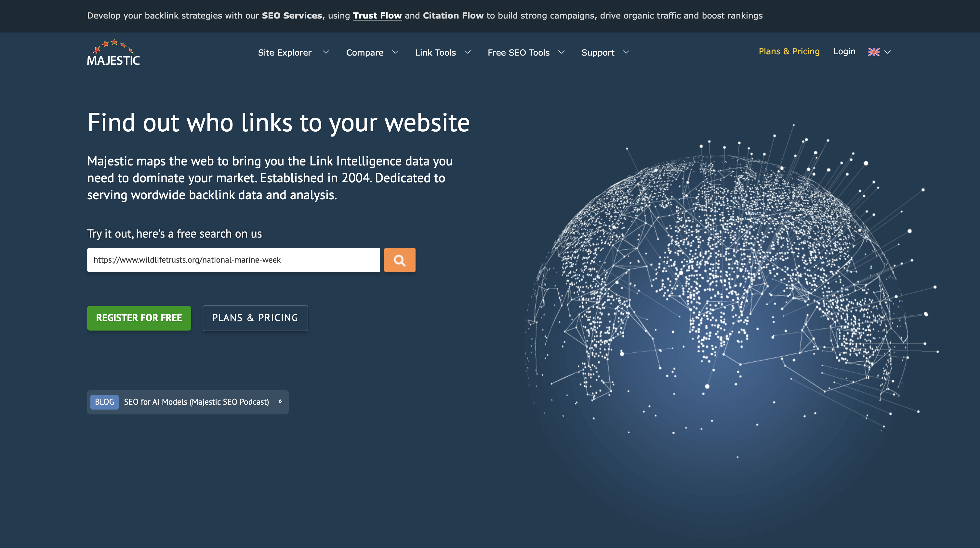The image size is (980, 548).
Task: Expand the Compare chevron
Action: point(395,52)
